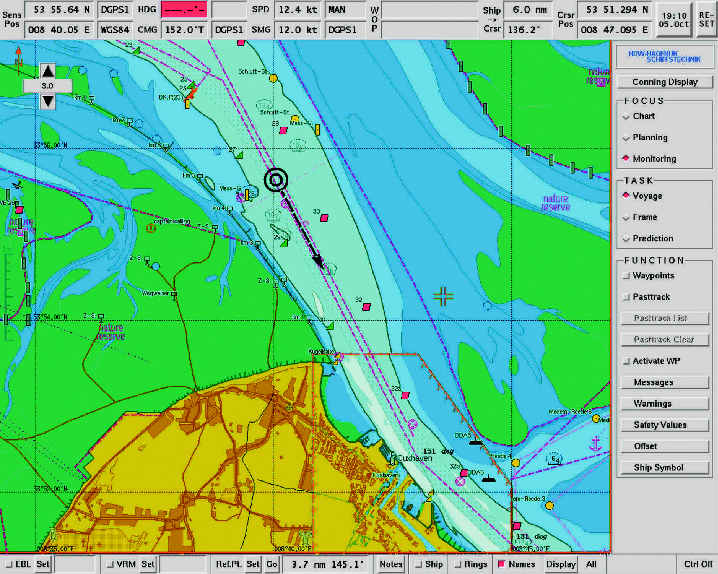Enable the Waypoints function checkbox
This screenshot has height=574, width=718.
pyautogui.click(x=626, y=276)
